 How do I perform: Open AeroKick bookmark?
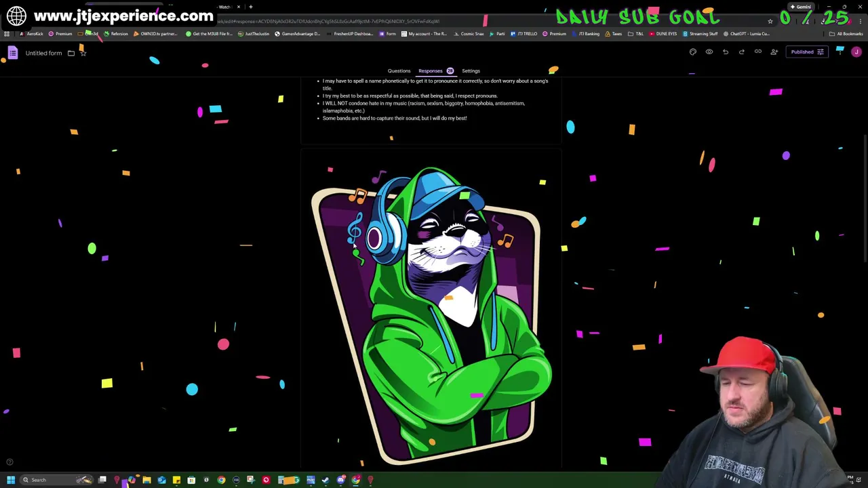(x=32, y=34)
